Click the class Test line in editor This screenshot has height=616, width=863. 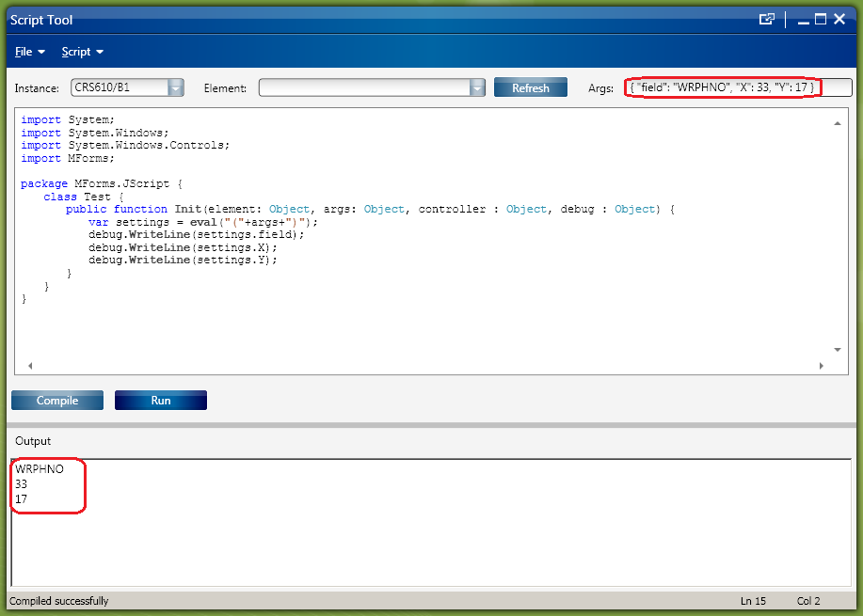(83, 197)
